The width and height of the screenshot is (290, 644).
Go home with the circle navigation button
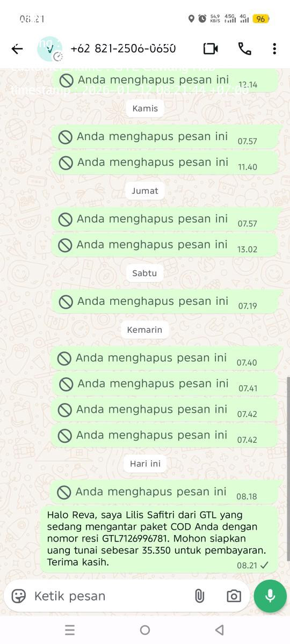tap(145, 630)
